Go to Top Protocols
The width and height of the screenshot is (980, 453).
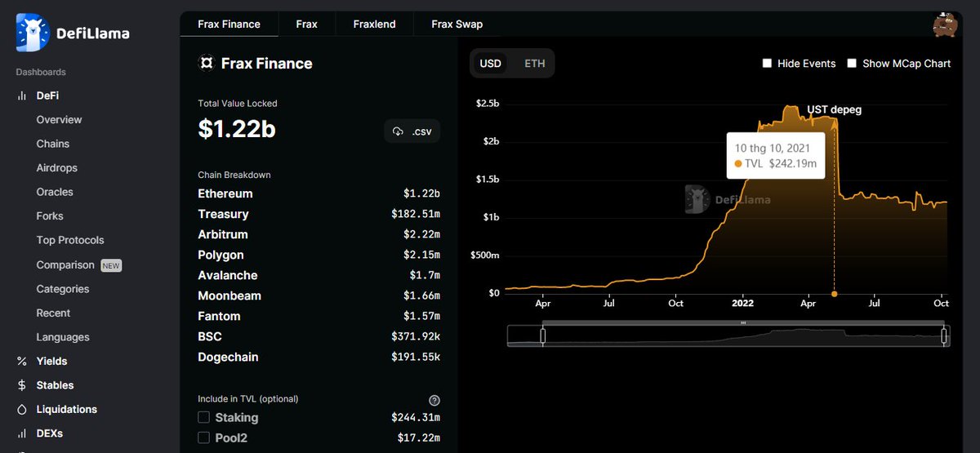[70, 240]
